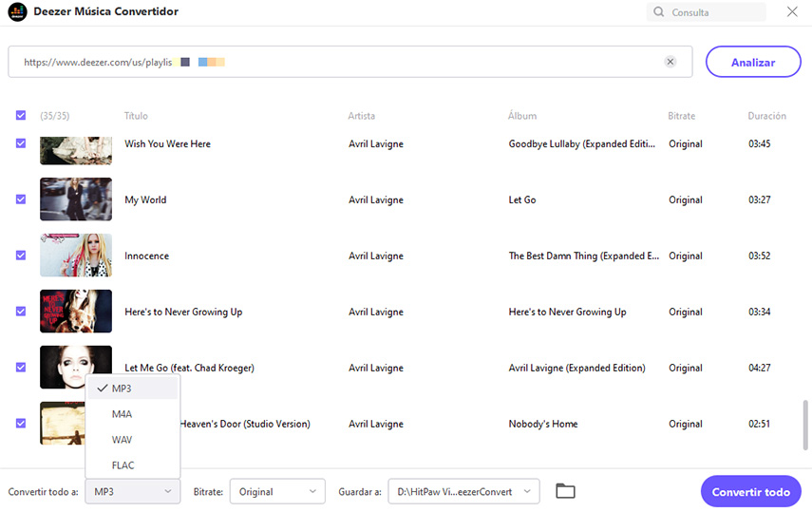The image size is (812, 512).
Task: Uncheck the Wish You Were Here track
Action: pyautogui.click(x=21, y=143)
